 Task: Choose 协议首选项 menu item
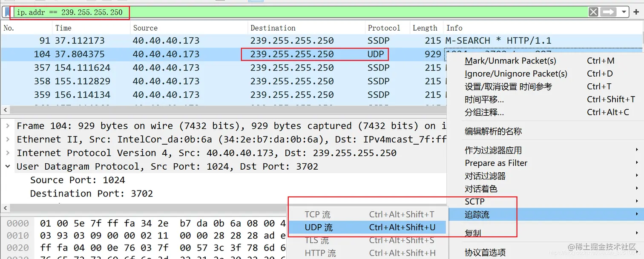(545, 252)
